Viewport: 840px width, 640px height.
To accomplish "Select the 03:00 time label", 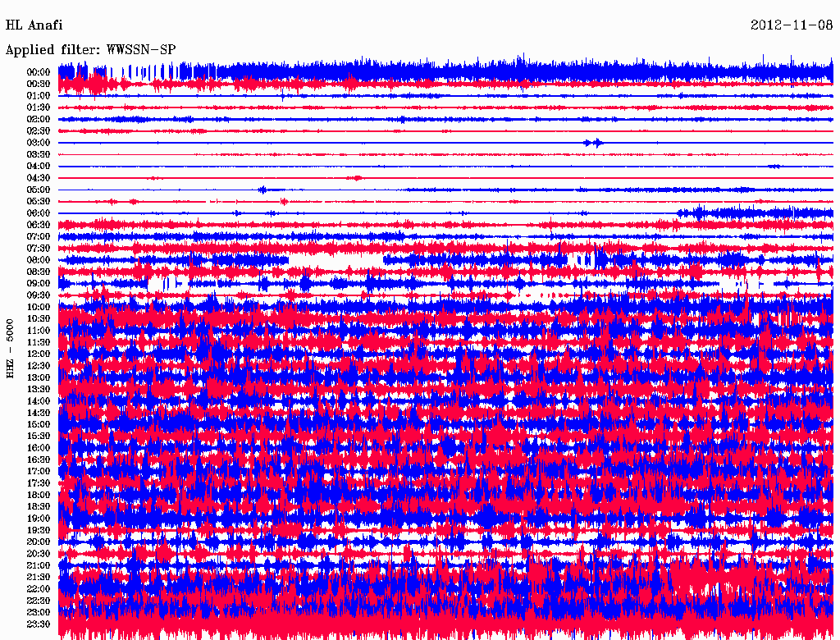I will click(38, 143).
